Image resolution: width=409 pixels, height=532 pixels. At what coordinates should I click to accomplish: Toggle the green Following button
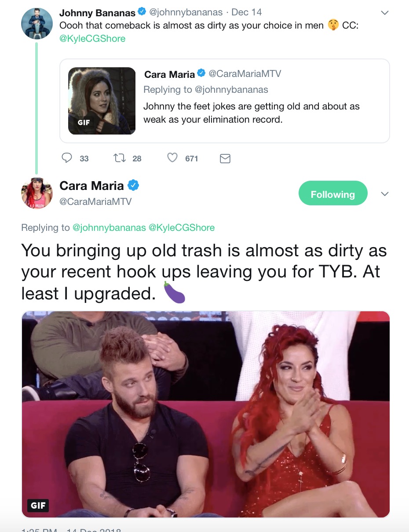pyautogui.click(x=332, y=193)
